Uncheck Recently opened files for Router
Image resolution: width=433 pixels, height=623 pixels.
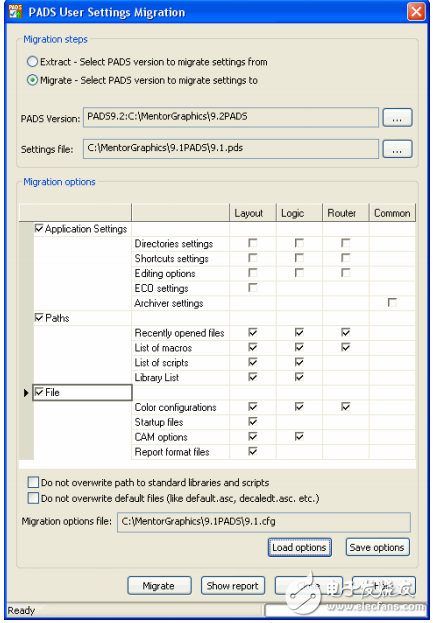tap(346, 332)
